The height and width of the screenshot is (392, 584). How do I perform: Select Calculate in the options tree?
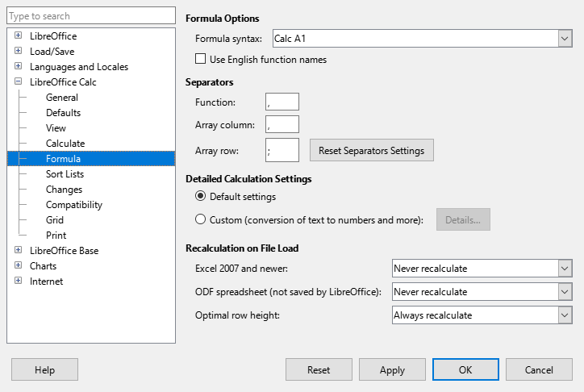tap(65, 144)
